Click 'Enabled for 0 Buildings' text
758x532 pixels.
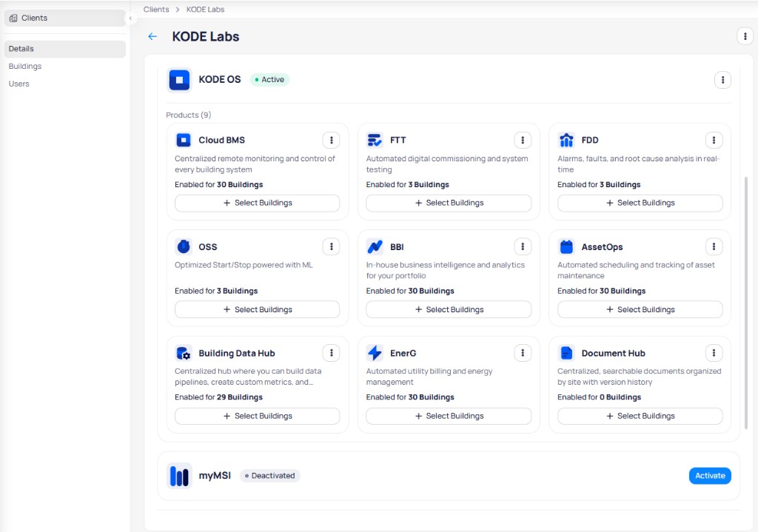coord(599,397)
